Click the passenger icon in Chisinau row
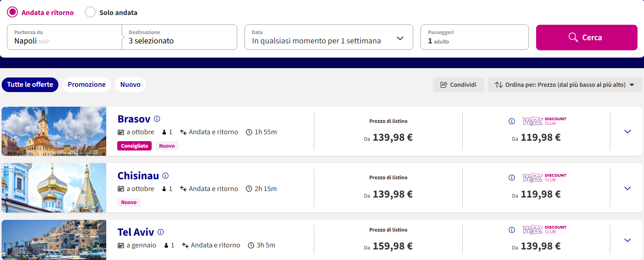 (x=164, y=189)
